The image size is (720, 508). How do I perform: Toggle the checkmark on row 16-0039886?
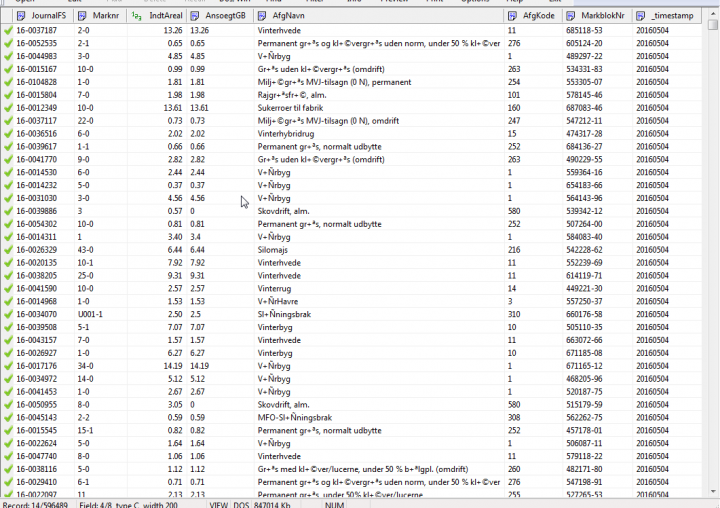(x=8, y=211)
